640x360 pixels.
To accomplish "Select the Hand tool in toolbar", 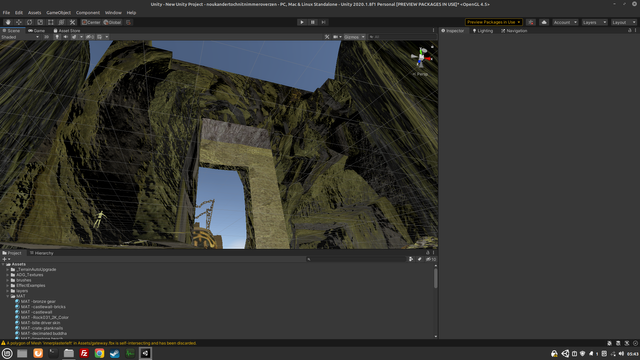I will click(8, 22).
